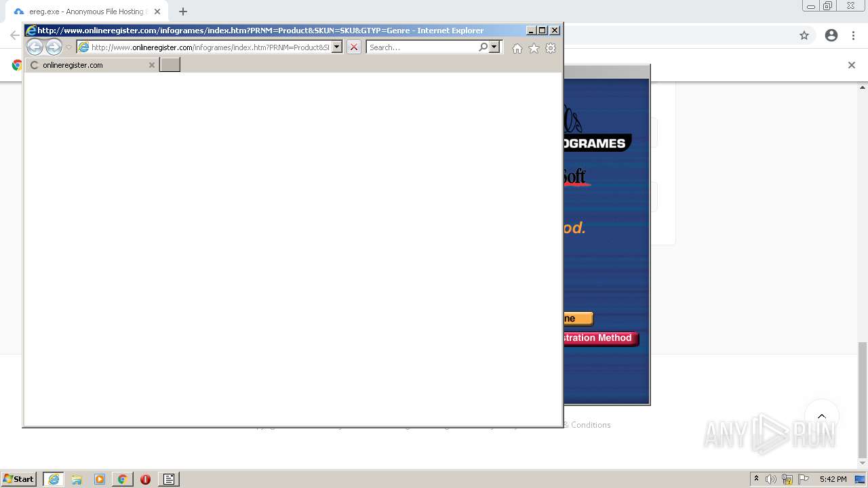Open IE Favorites star icon
The width and height of the screenshot is (868, 488).
pos(534,48)
